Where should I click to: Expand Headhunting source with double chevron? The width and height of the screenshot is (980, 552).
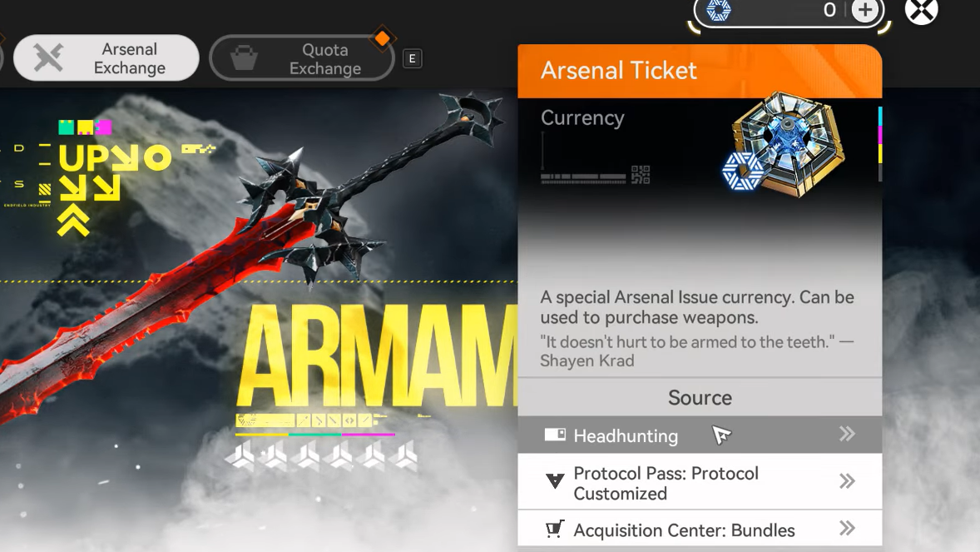[847, 434]
